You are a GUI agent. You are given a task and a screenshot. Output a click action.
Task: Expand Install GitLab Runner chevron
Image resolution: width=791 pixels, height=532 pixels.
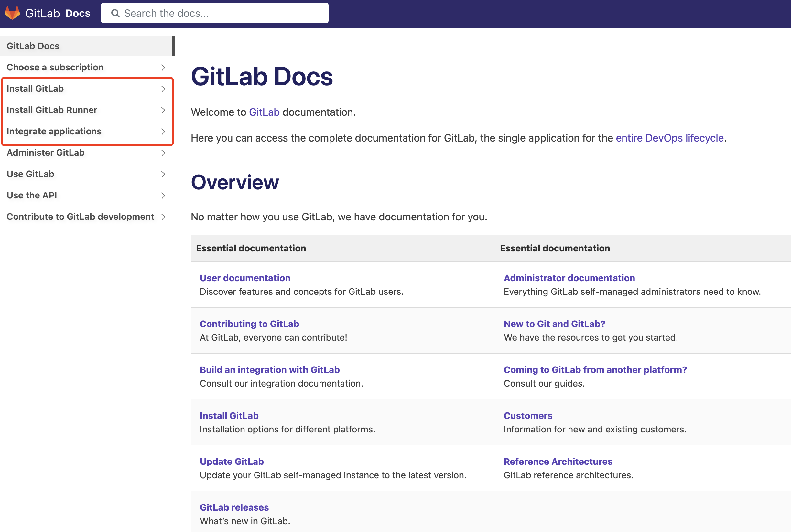pyautogui.click(x=163, y=110)
